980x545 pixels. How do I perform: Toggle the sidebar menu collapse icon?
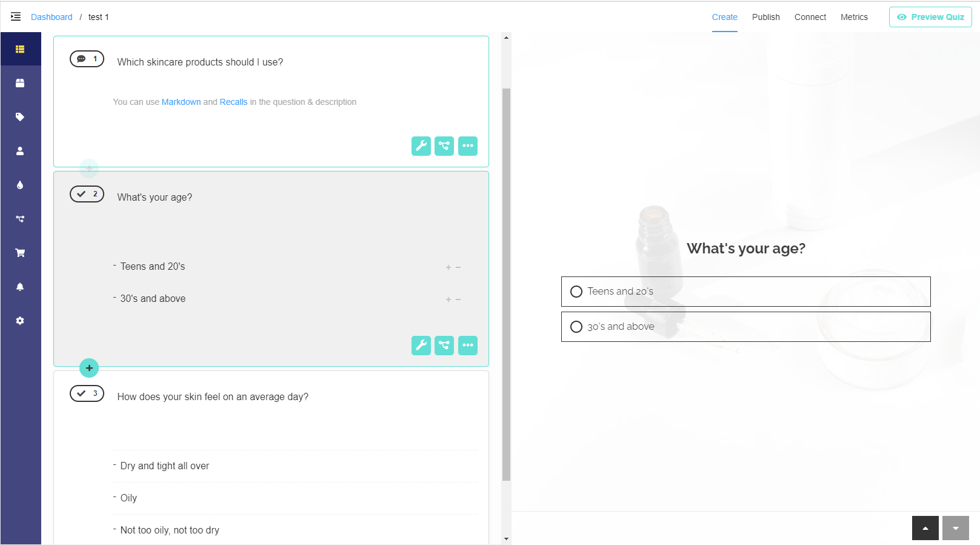click(x=16, y=16)
